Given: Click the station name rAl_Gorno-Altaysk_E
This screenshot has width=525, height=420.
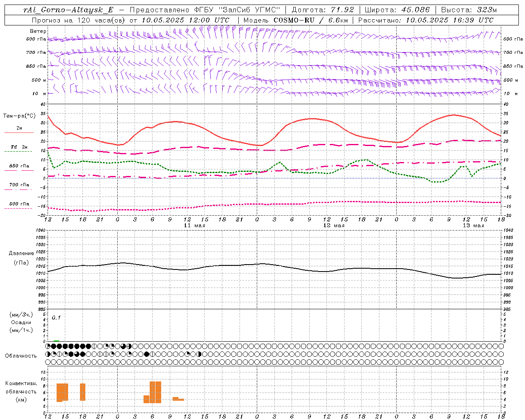Looking at the screenshot, I should coord(69,10).
